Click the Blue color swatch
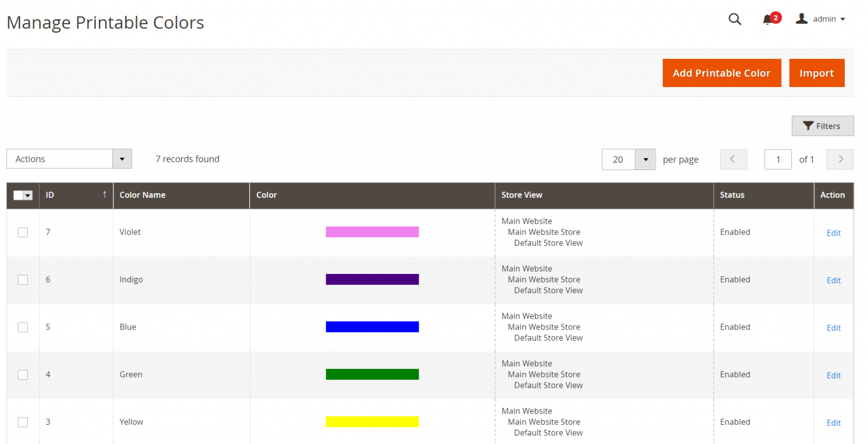 coord(372,327)
